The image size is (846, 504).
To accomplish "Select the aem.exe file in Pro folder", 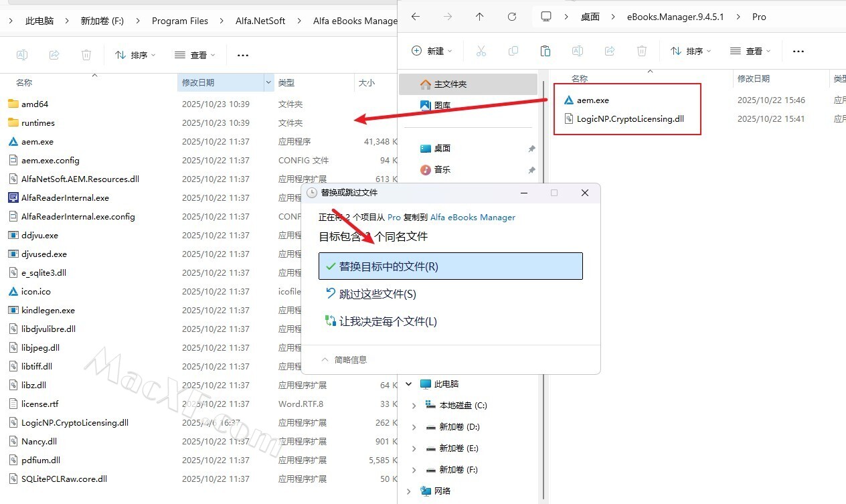I will [592, 100].
